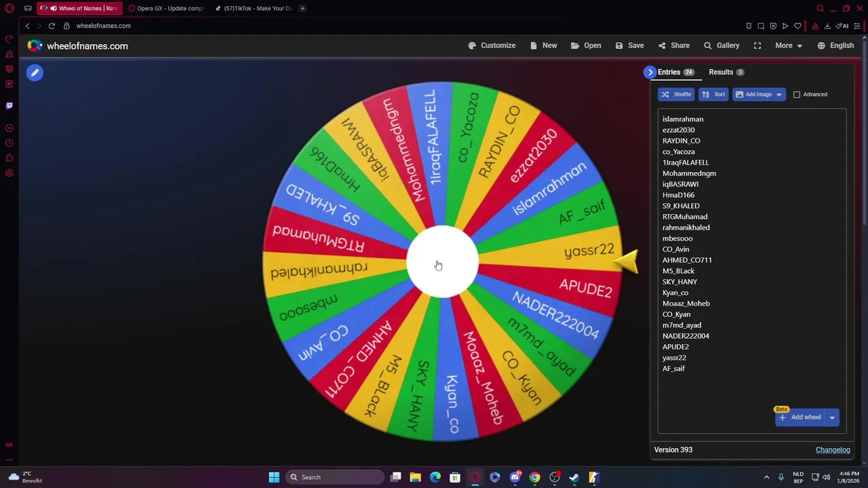868x488 pixels.
Task: Switch to the TikTok browser tab
Action: point(252,8)
